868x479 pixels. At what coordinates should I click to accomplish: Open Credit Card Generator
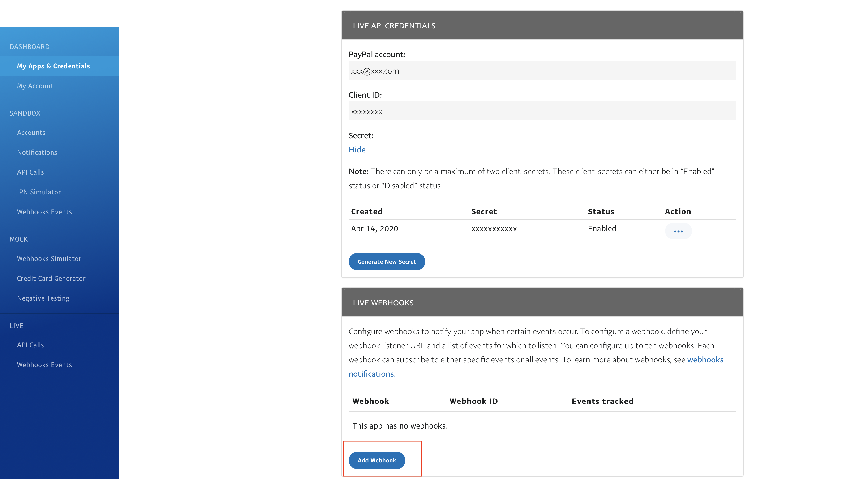(51, 278)
